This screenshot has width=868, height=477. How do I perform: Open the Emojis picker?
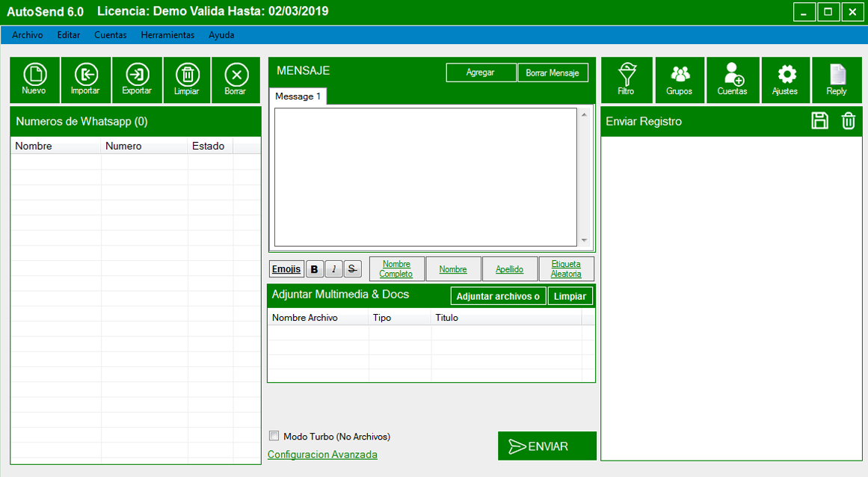(286, 269)
